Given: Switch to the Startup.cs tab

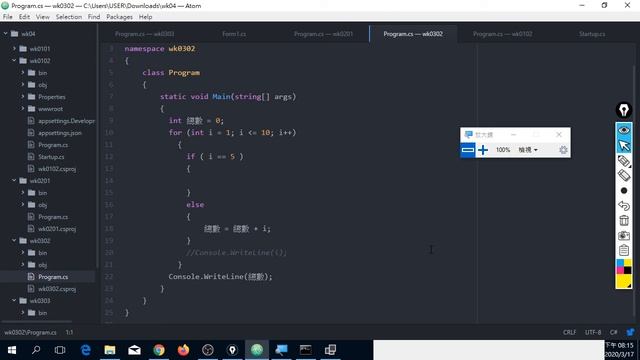Looking at the screenshot, I should click(592, 34).
